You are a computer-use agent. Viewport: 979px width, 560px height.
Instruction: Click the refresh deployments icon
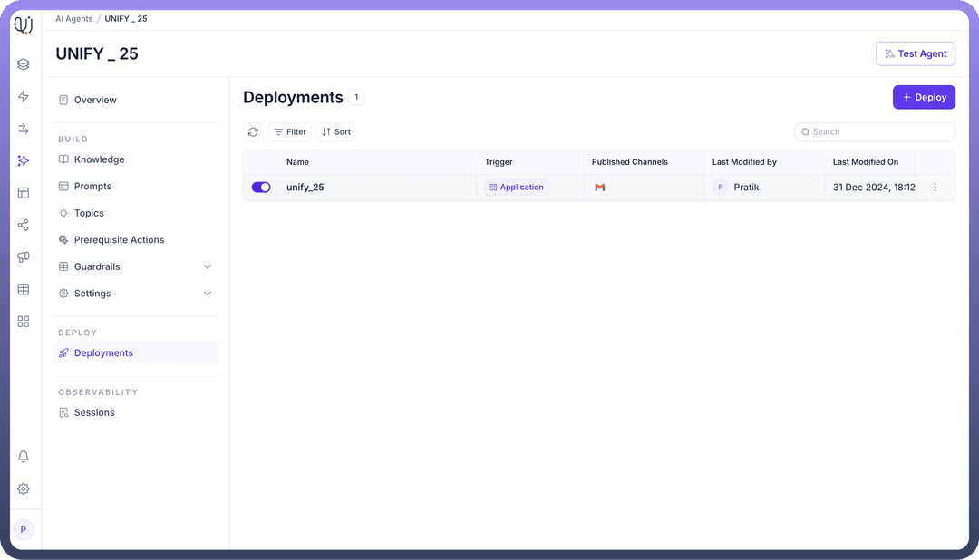click(x=253, y=132)
